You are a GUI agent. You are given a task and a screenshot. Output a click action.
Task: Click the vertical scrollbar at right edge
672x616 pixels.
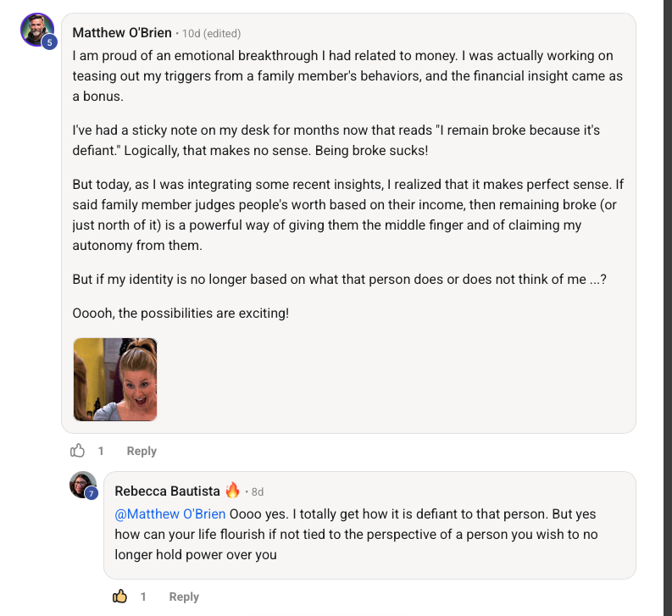click(x=667, y=305)
